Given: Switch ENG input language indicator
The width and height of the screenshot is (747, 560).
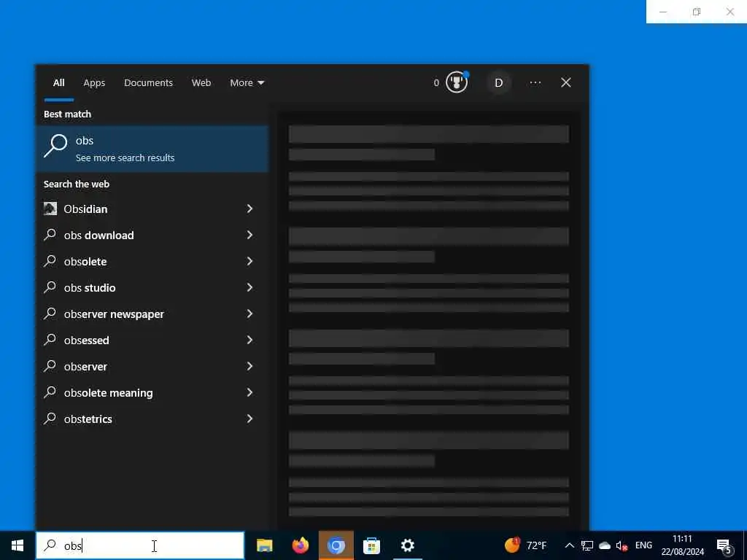Looking at the screenshot, I should 643,545.
